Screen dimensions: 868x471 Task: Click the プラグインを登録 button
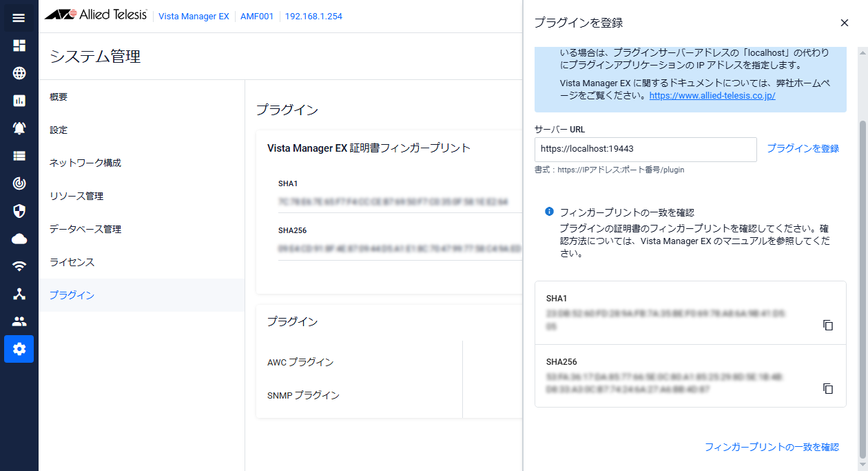tap(803, 148)
